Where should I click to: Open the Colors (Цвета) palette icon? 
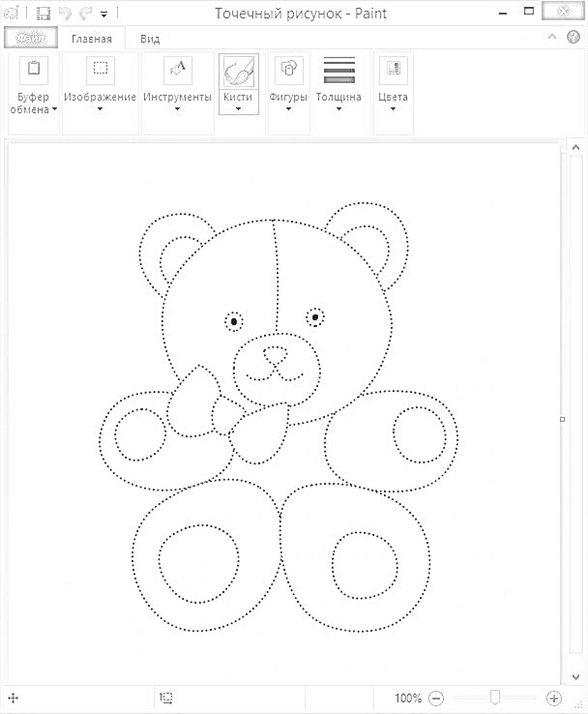[393, 69]
